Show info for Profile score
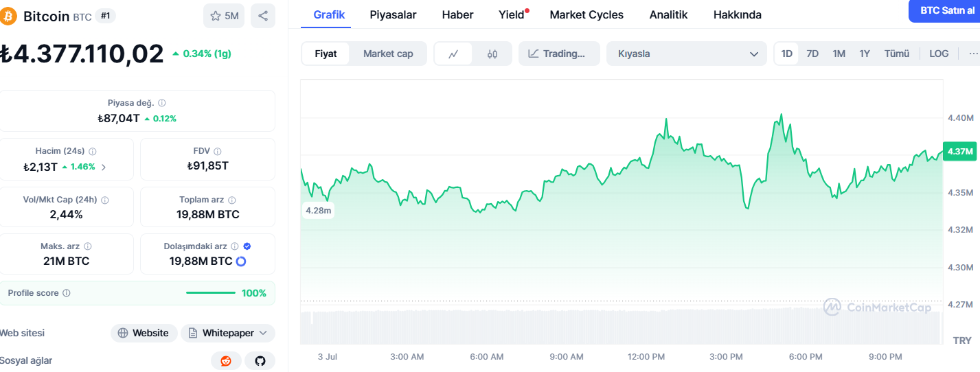This screenshot has width=980, height=372. click(x=67, y=293)
